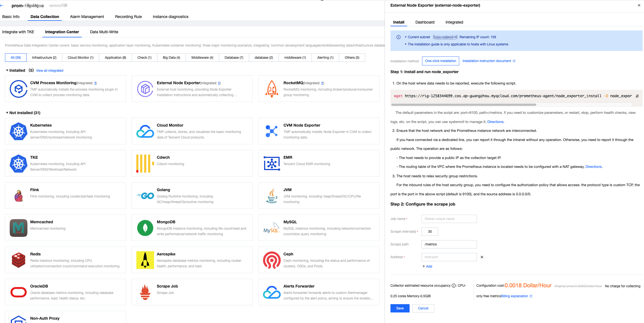Click the Scrape Job flame icon
Screen dimensions: 644x323
(145, 292)
